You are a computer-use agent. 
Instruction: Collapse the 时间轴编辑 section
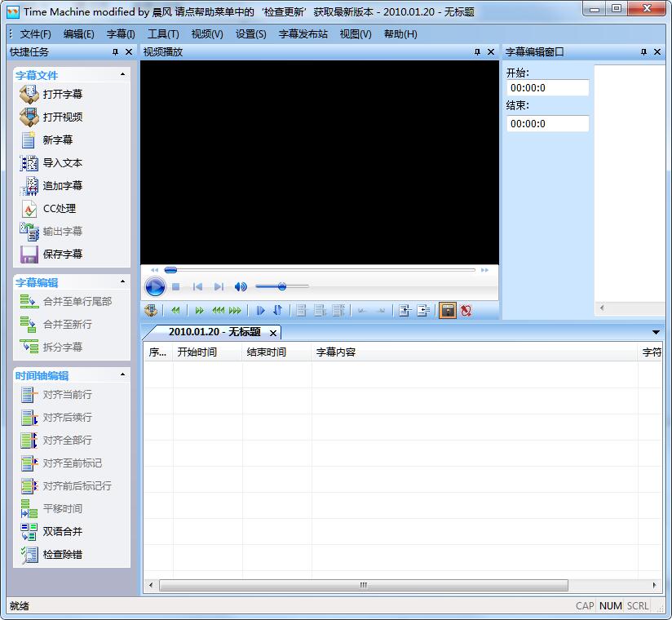[123, 374]
